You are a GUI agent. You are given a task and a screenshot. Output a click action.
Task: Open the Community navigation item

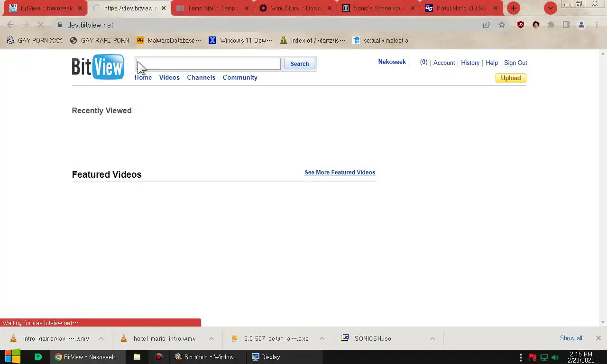(x=240, y=77)
